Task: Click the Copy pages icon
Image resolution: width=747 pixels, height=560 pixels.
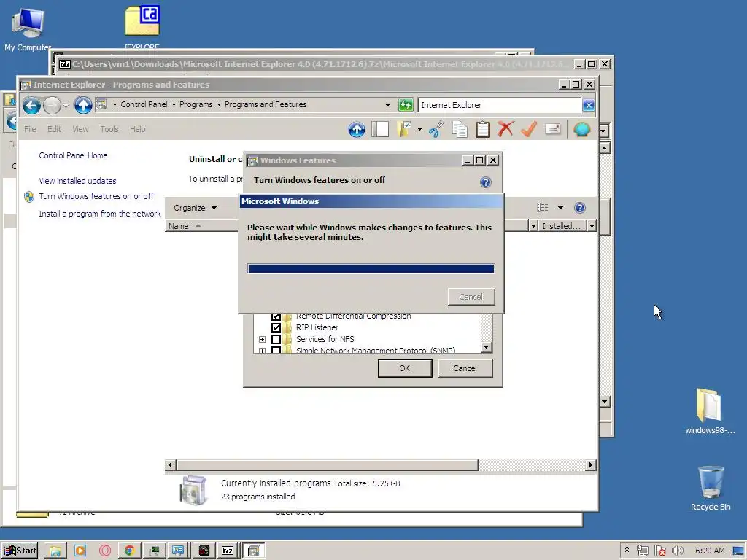Action: [460, 129]
